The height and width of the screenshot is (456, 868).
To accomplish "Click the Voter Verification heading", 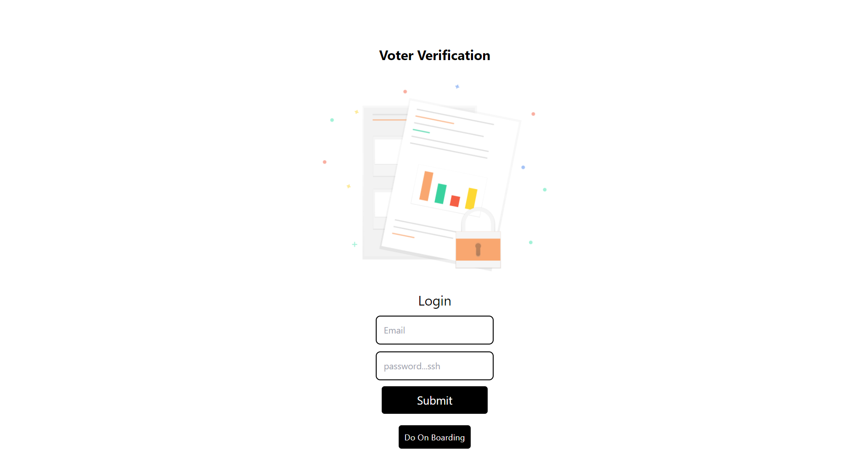I will (434, 56).
